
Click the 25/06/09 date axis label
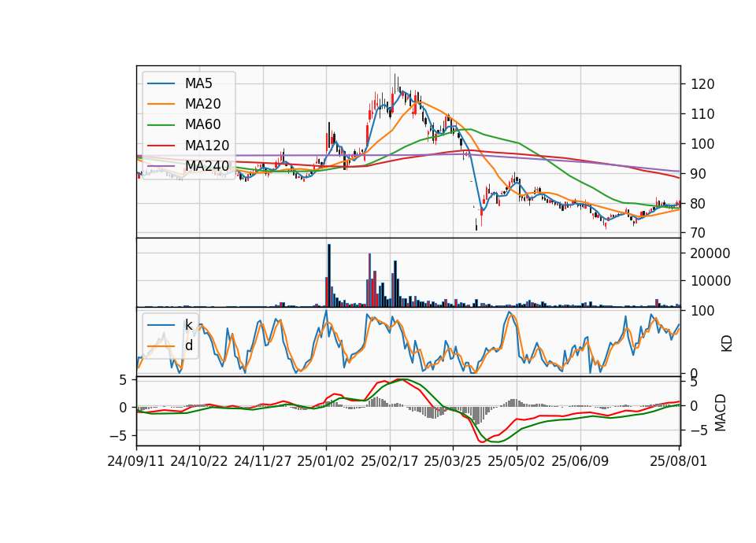tap(580, 461)
